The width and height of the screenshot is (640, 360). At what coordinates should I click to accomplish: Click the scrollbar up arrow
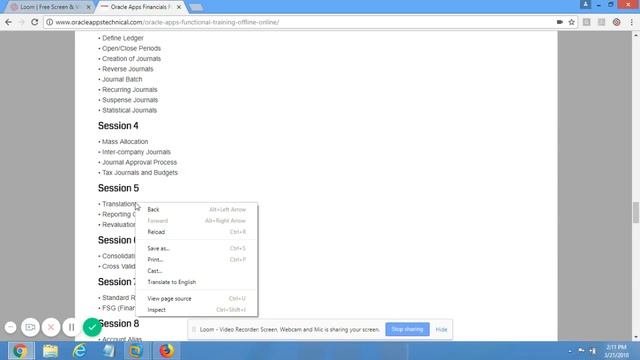(x=636, y=36)
